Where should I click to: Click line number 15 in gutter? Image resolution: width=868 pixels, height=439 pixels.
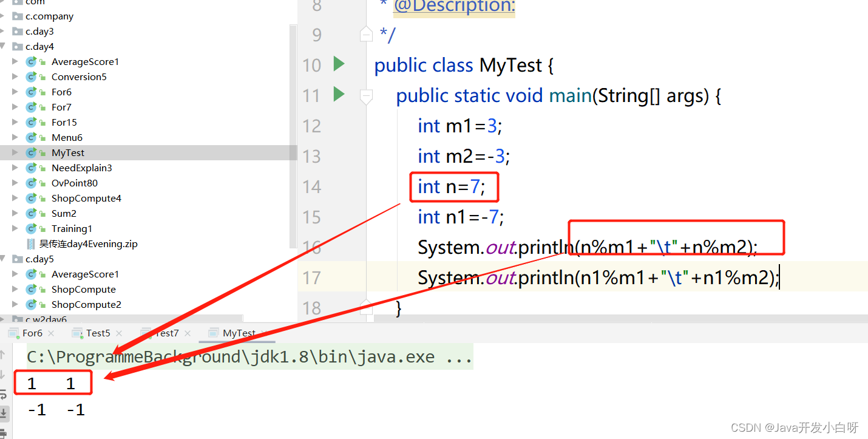click(x=311, y=217)
